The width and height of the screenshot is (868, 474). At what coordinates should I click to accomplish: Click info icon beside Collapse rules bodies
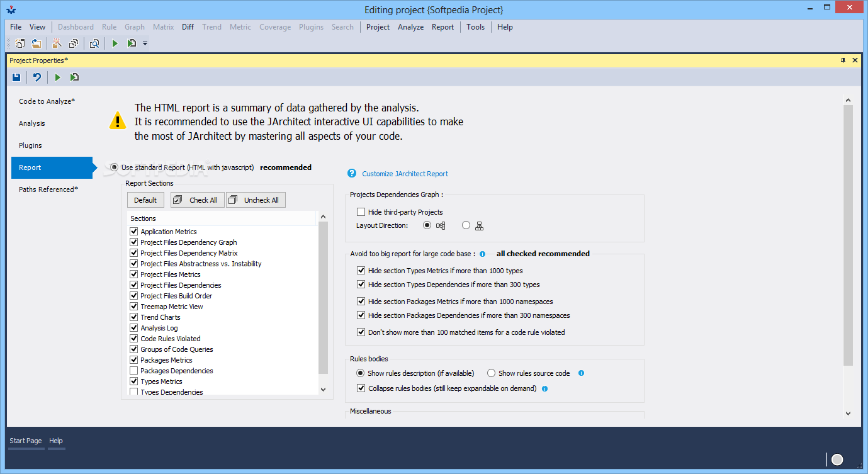tap(544, 388)
